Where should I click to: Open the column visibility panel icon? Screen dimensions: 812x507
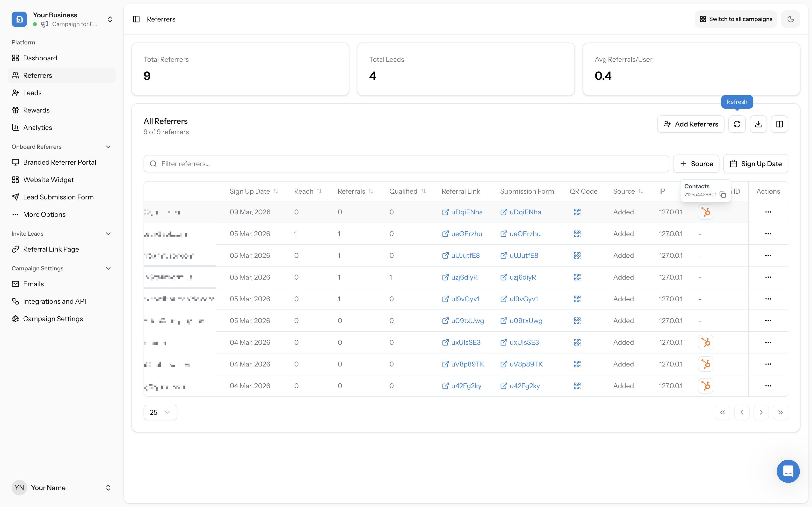(779, 124)
